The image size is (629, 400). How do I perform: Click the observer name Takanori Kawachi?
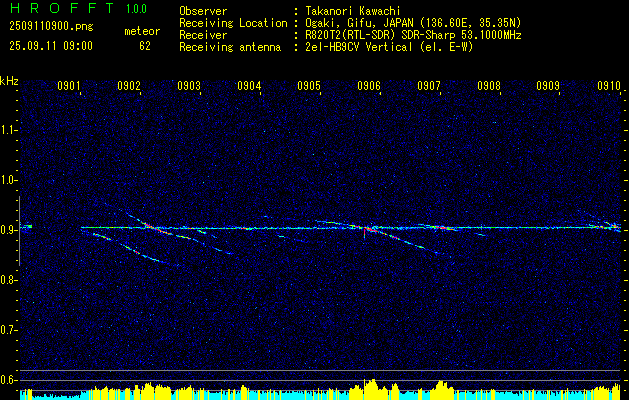pyautogui.click(x=353, y=11)
